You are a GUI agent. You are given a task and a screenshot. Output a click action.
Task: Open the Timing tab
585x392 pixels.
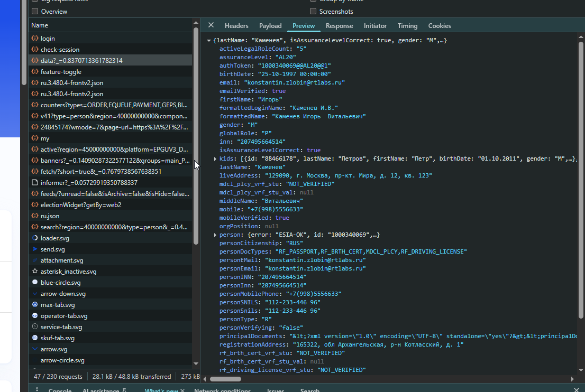pos(407,26)
